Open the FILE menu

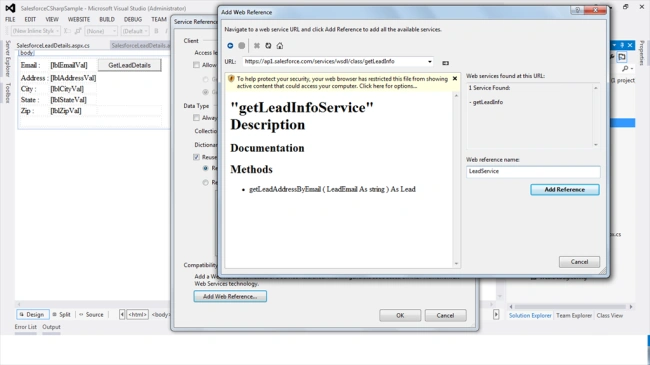pyautogui.click(x=10, y=19)
